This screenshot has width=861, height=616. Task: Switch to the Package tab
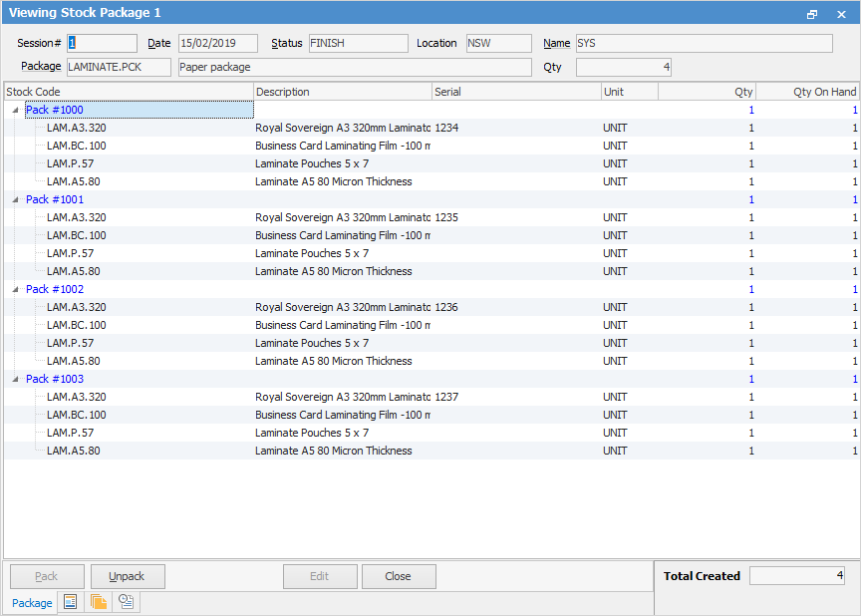click(32, 603)
